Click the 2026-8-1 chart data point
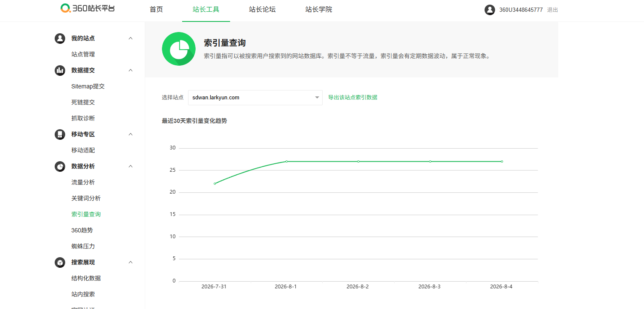644x309 pixels. tap(286, 161)
